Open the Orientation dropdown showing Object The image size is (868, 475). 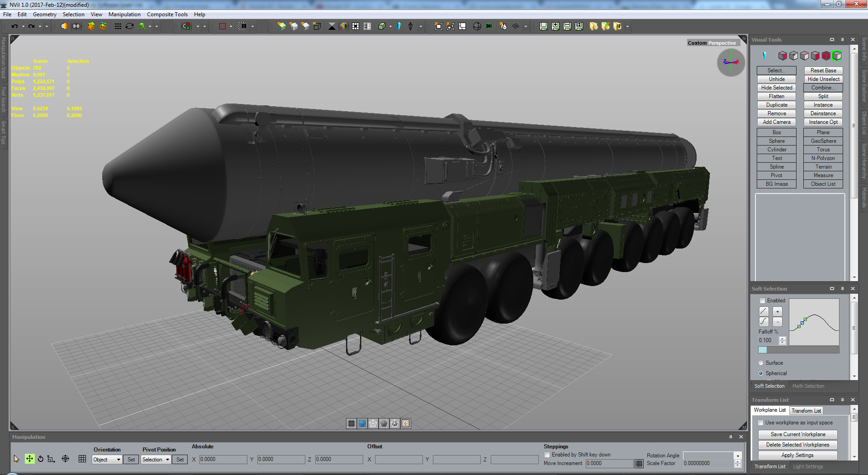tap(106, 459)
